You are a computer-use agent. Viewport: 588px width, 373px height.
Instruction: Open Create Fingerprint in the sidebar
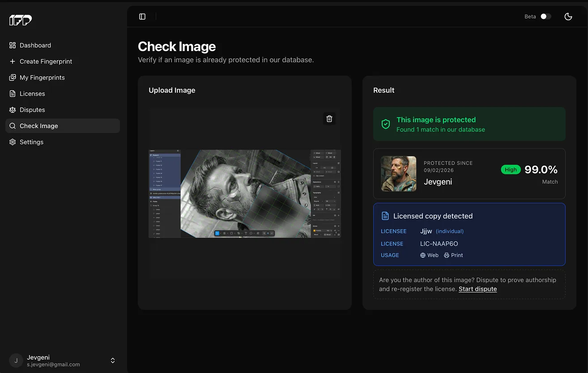coord(63,61)
